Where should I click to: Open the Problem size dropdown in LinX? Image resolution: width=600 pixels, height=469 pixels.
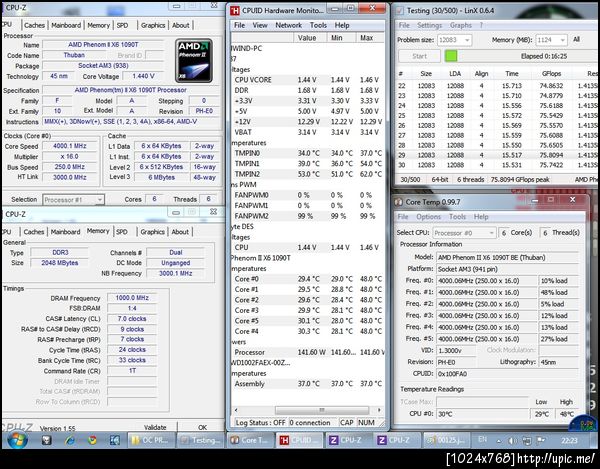point(454,40)
